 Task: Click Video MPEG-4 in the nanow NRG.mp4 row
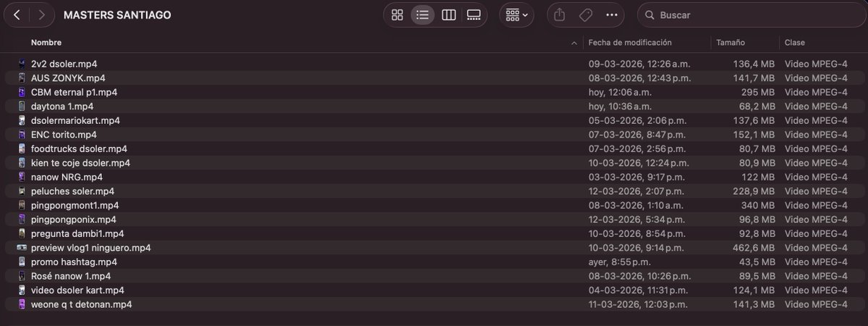pyautogui.click(x=816, y=177)
